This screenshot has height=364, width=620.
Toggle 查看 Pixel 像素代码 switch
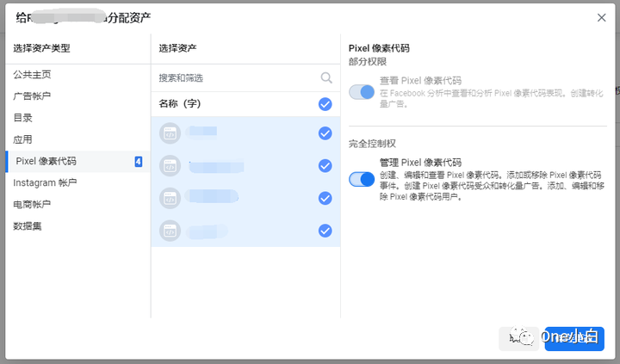click(x=362, y=92)
